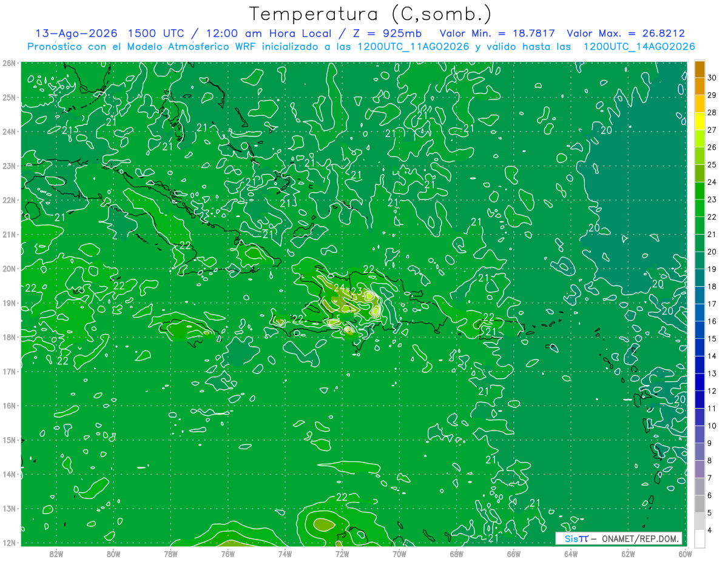Screen dimensions: 728x562
Task: Click the 68W longitude axis label
Action: pyautogui.click(x=456, y=554)
